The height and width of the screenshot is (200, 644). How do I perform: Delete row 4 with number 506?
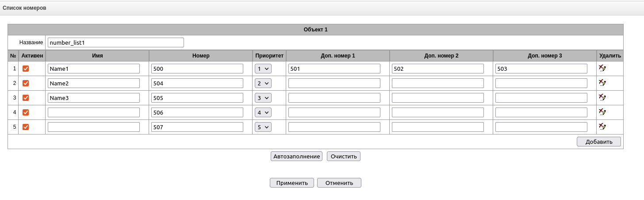click(602, 112)
